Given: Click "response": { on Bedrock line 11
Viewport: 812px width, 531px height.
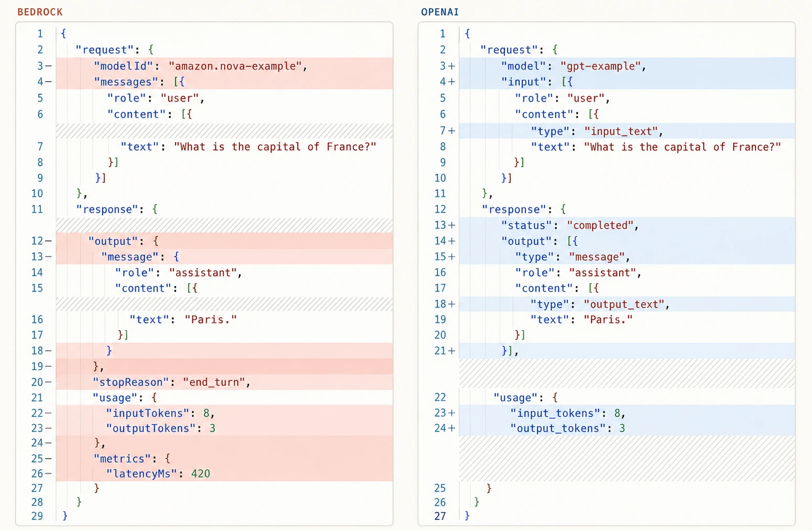Looking at the screenshot, I should [x=117, y=209].
